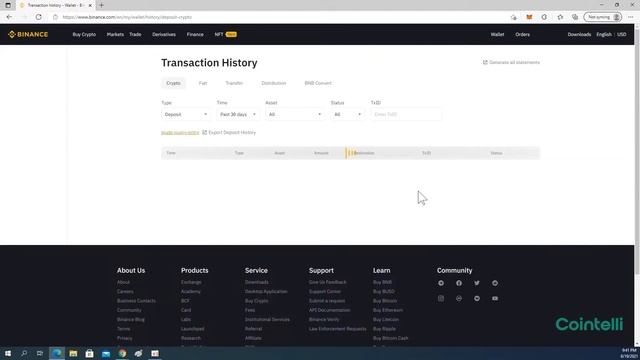640x360 pixels.
Task: Open the YouTube community icon in footer
Action: click(x=495, y=298)
